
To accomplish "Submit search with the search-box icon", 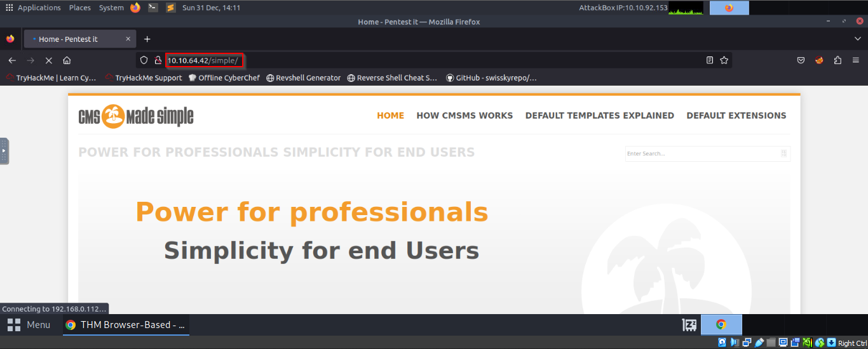I will [x=784, y=154].
